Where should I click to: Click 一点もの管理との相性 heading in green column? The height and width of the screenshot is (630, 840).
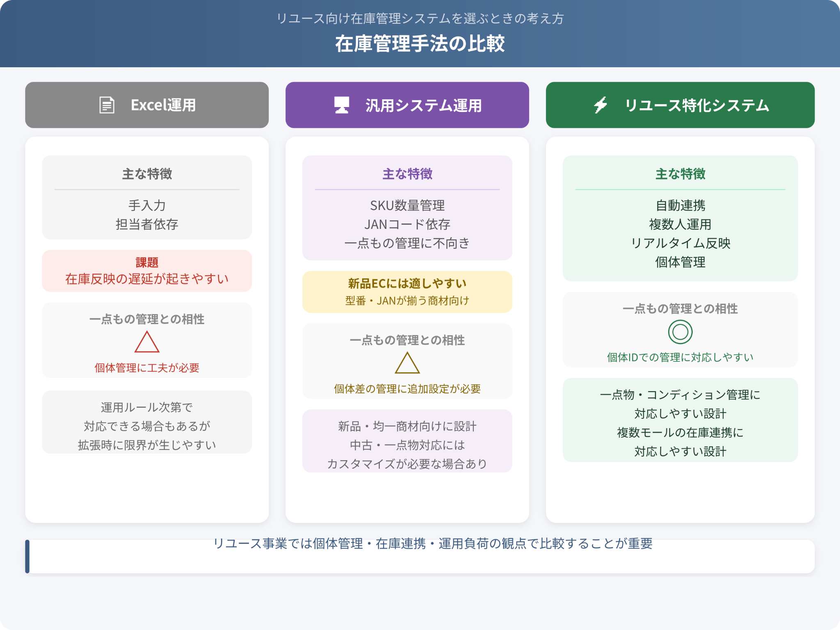[x=680, y=308]
